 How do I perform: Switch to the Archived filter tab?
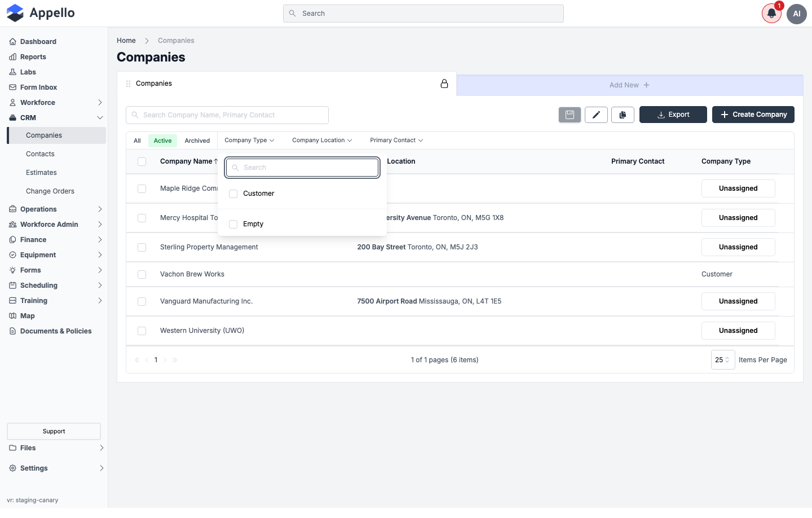point(197,141)
